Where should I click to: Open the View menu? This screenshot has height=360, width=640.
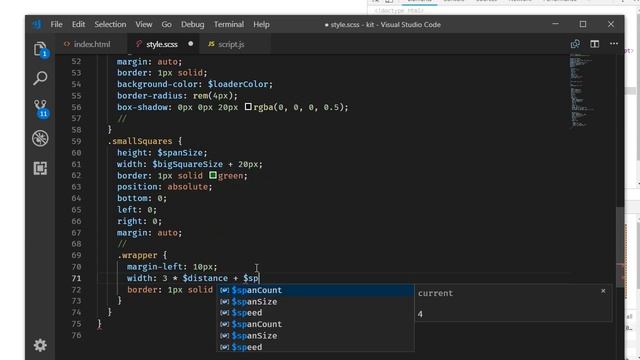tap(144, 24)
